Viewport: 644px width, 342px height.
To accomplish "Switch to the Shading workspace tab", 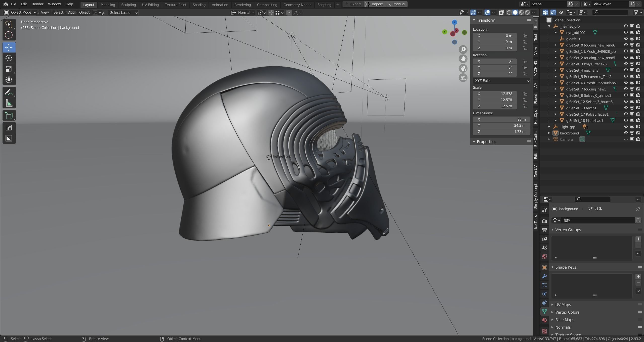I will (199, 5).
